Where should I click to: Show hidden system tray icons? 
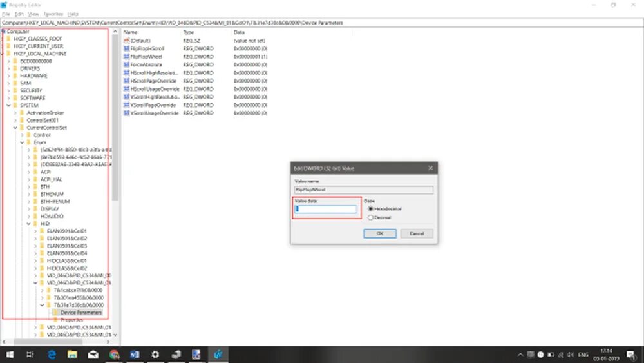click(x=520, y=355)
